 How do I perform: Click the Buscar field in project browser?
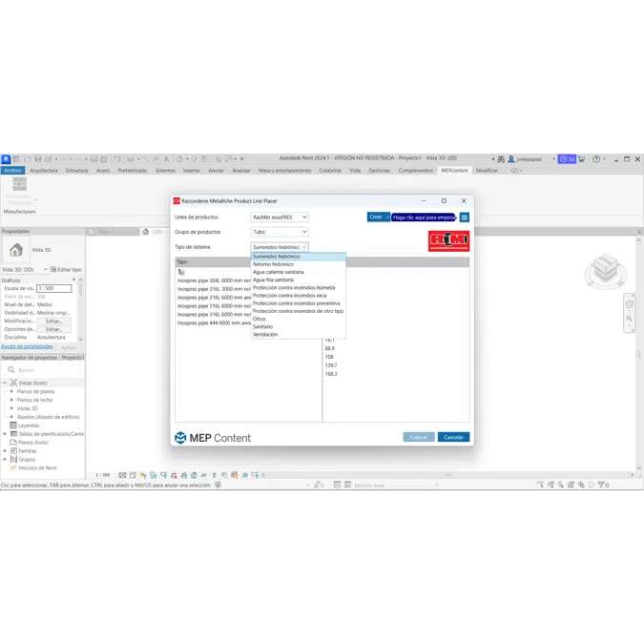pos(49,370)
